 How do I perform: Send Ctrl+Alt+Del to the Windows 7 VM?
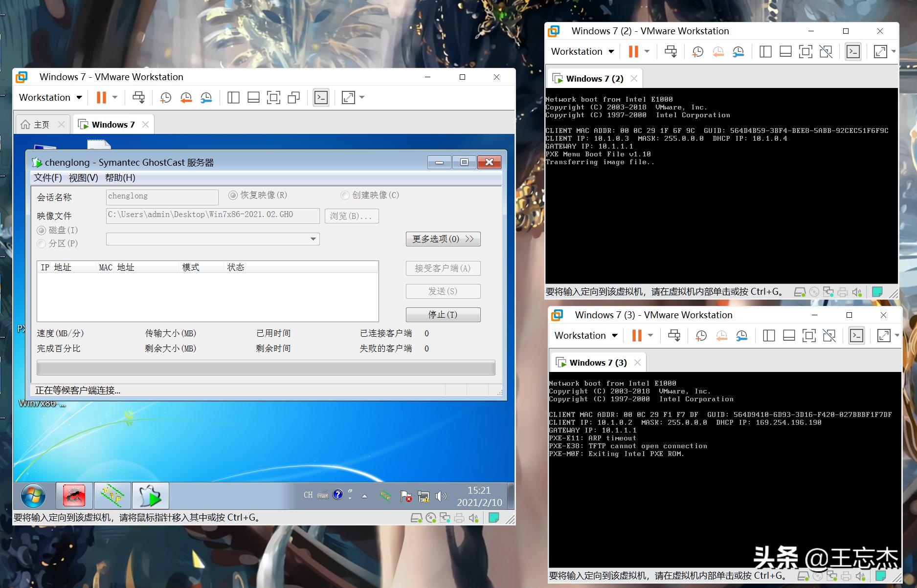[139, 97]
